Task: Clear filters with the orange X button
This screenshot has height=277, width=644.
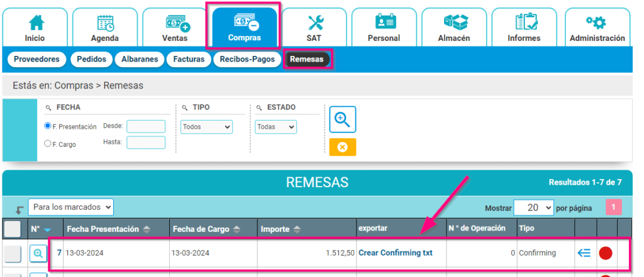Action: pyautogui.click(x=343, y=147)
